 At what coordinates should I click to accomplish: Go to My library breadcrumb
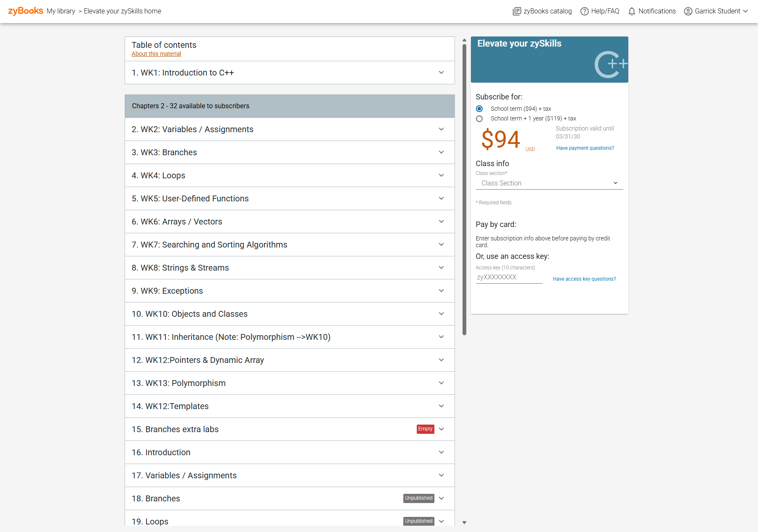[x=61, y=11]
